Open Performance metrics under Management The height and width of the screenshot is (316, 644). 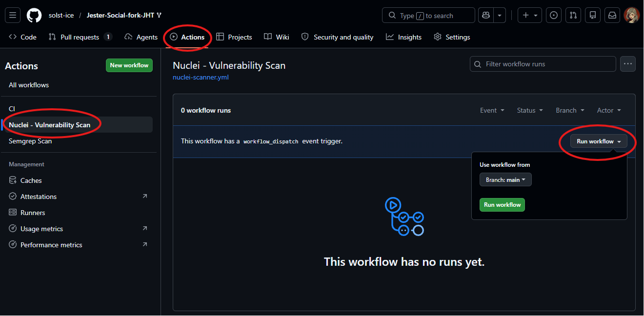coord(78,245)
